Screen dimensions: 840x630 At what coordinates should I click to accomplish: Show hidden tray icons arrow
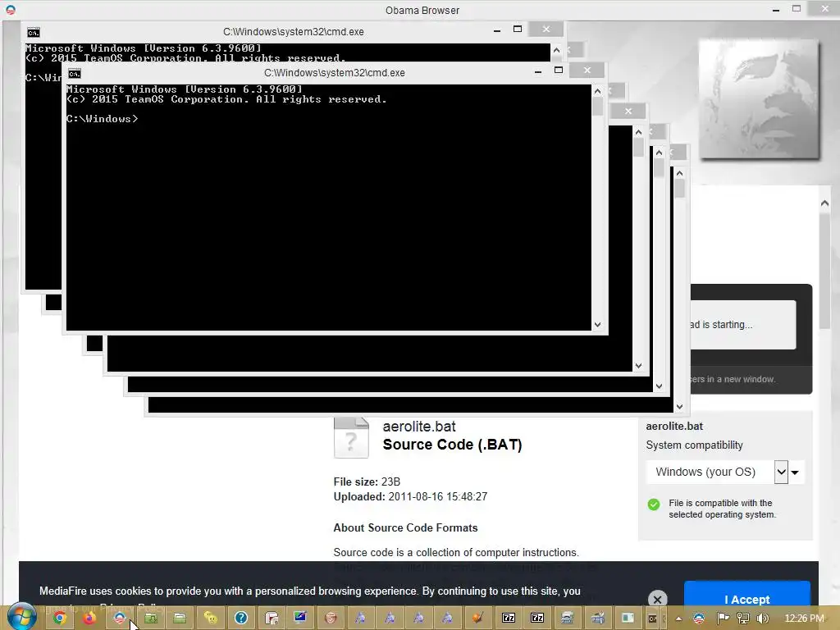678,619
